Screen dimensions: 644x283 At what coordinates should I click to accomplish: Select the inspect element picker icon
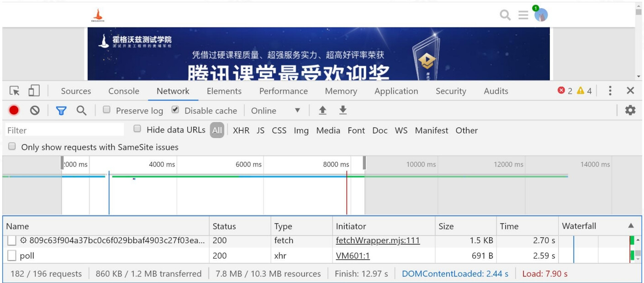15,91
